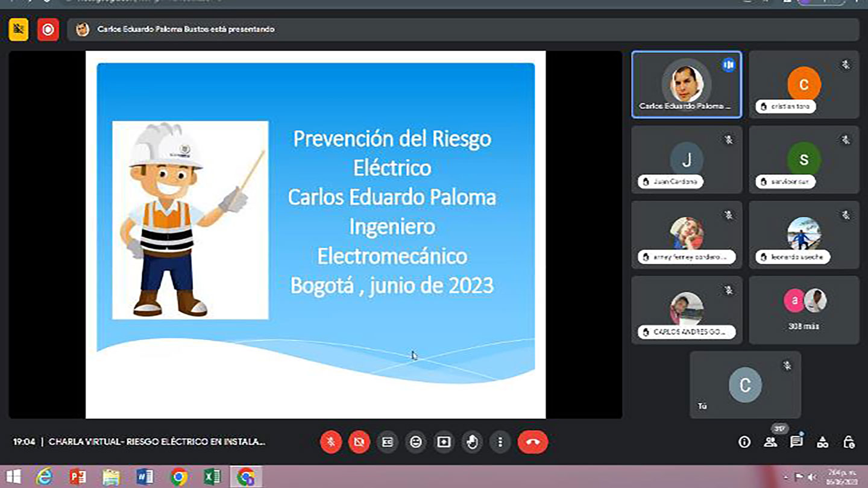Turn on the camera in the call controls
Screen dimensions: 868x488
[359, 442]
